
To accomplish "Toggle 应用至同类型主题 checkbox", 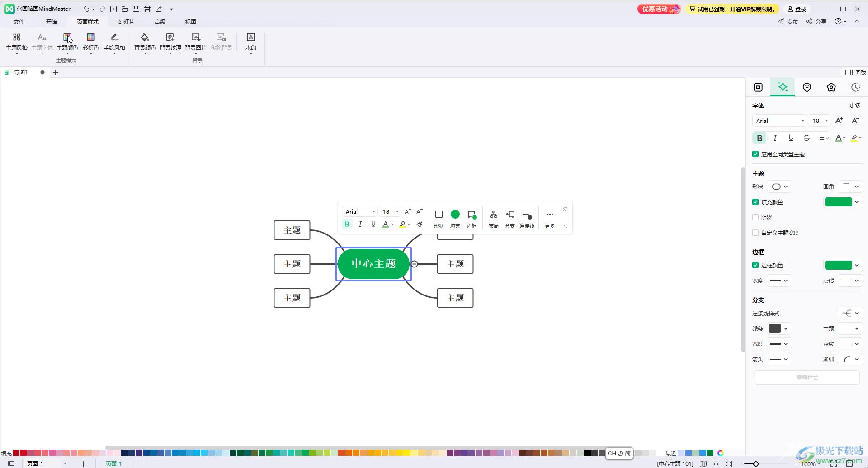I will tap(755, 154).
